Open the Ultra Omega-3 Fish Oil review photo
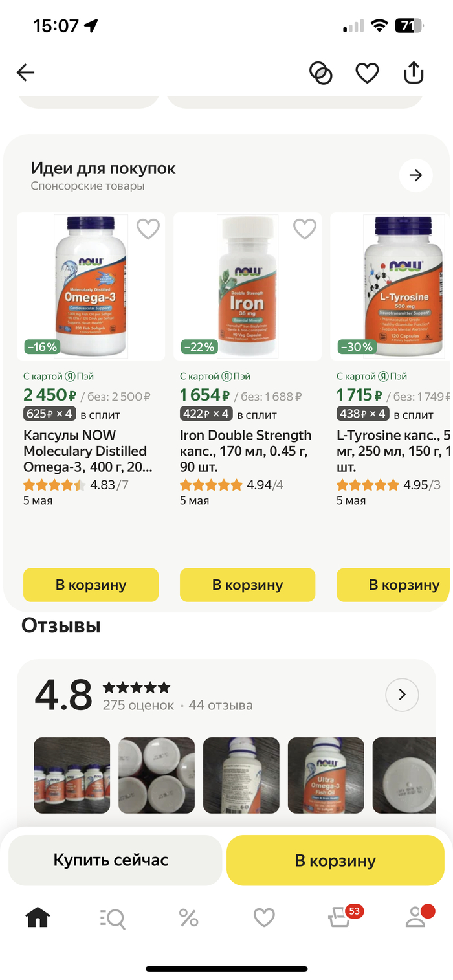453x980 pixels. tap(326, 775)
